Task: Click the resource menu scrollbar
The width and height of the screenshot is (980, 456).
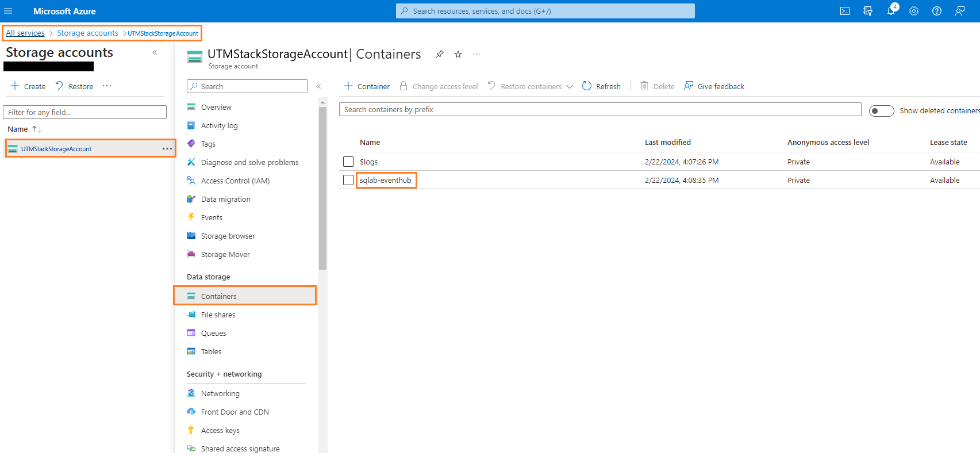Action: coord(323,189)
